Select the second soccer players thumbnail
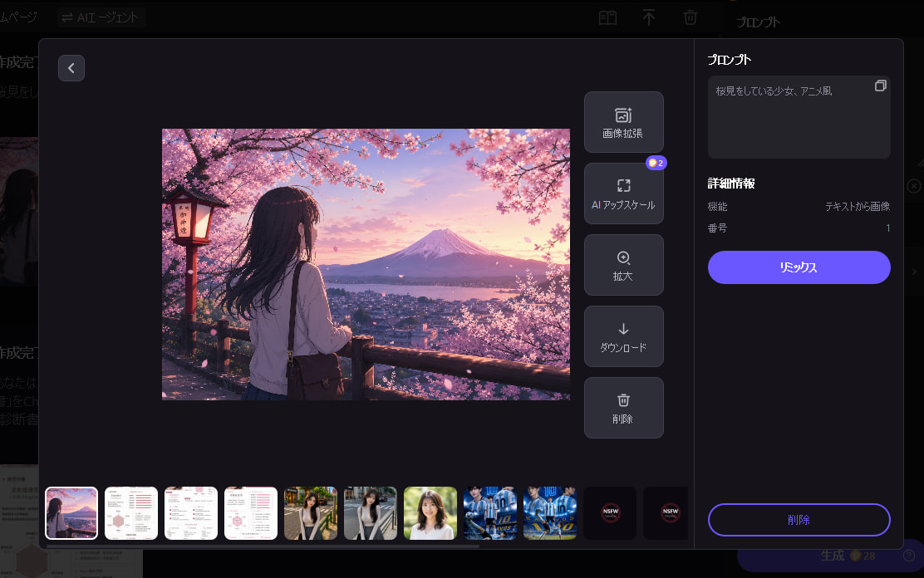Image resolution: width=924 pixels, height=578 pixels. 550,513
